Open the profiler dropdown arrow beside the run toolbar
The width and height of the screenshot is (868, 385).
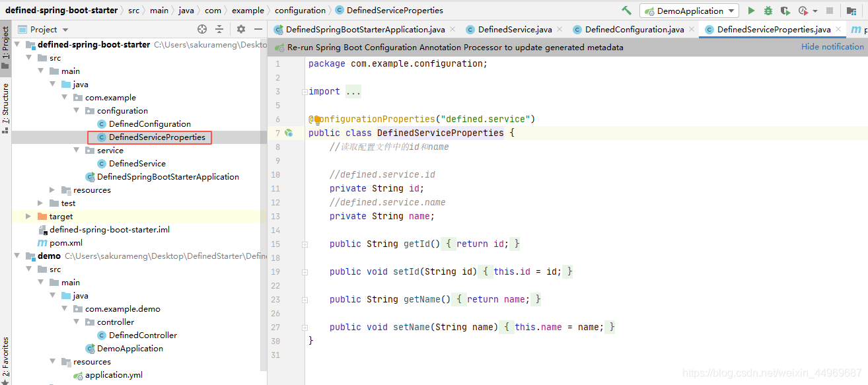[x=814, y=11]
